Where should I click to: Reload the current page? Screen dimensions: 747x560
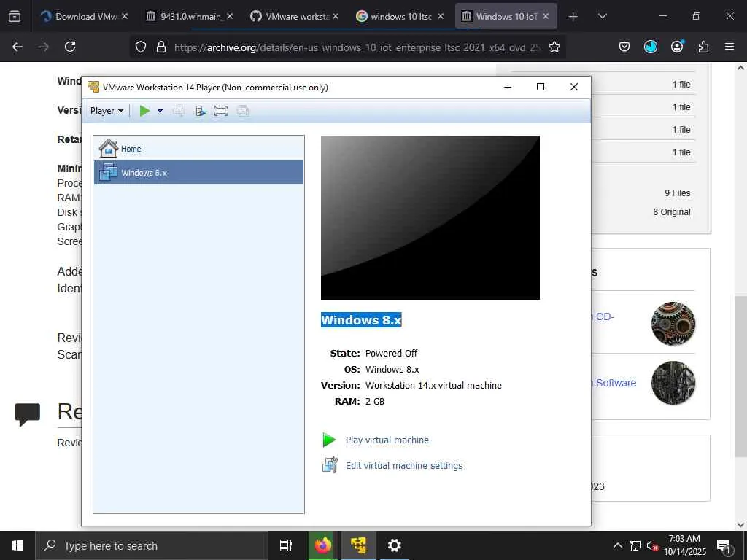(x=70, y=47)
